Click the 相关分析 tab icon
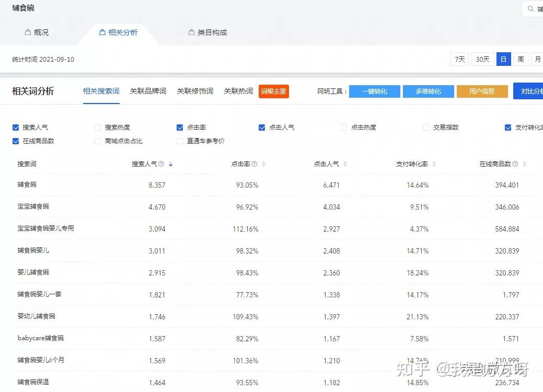The image size is (543, 392). pyautogui.click(x=102, y=32)
